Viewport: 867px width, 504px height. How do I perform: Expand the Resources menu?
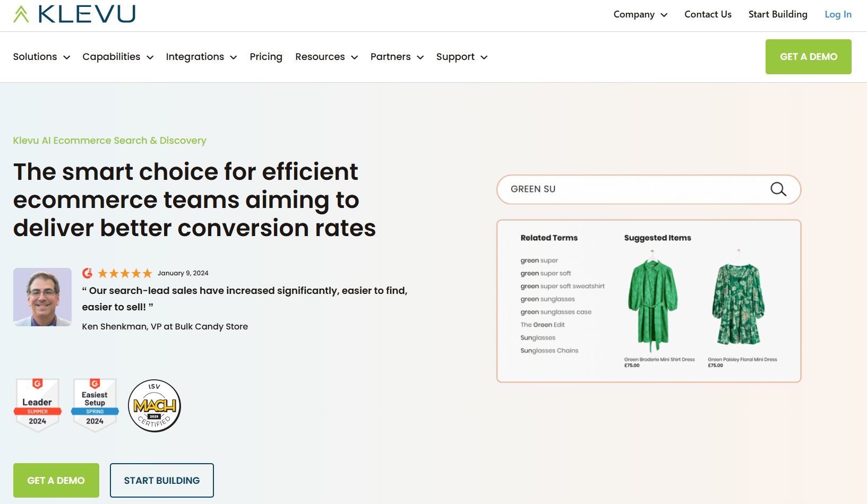[327, 57]
